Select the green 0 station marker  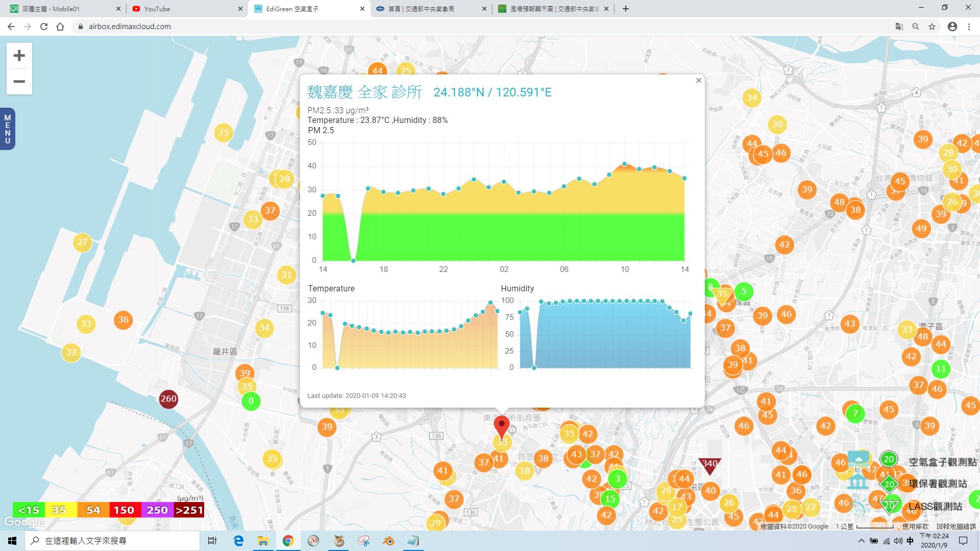tap(251, 401)
